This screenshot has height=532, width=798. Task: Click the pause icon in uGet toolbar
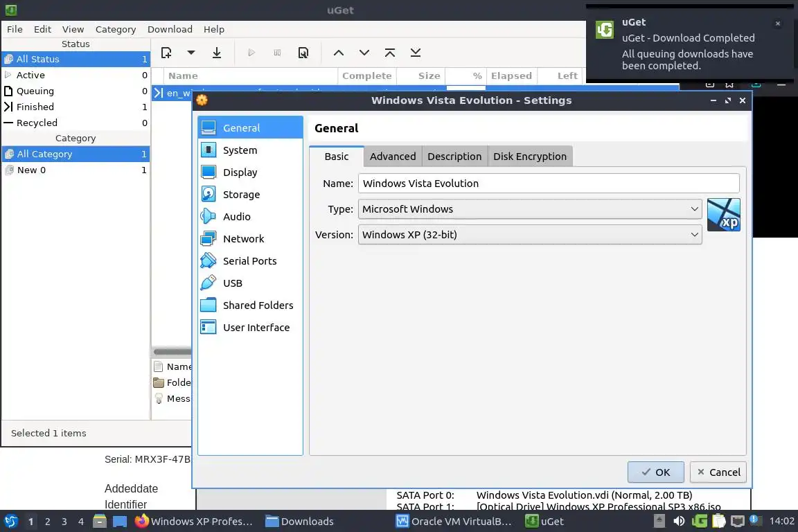277,53
